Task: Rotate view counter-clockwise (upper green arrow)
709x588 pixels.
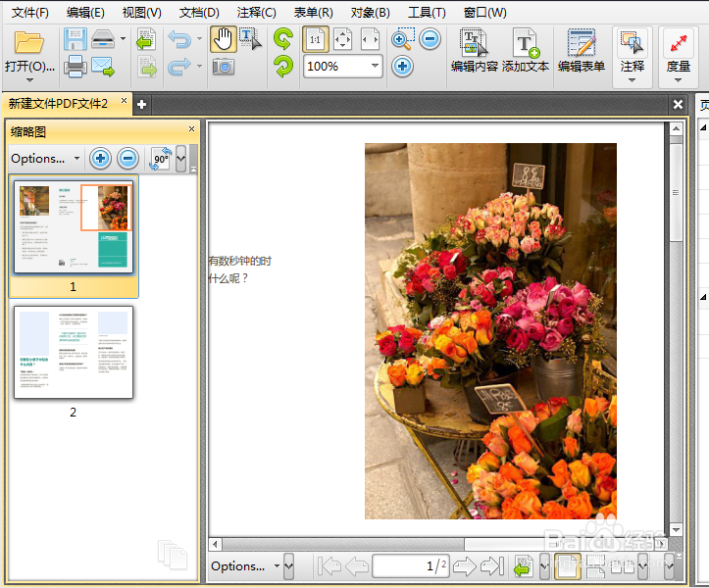Action: tap(283, 39)
